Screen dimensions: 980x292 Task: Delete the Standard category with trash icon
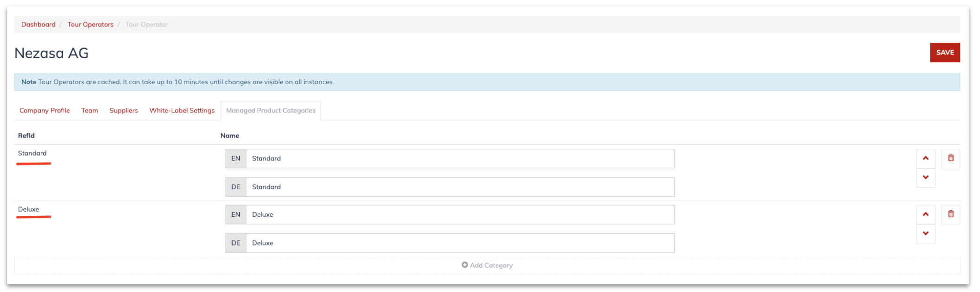[x=951, y=158]
